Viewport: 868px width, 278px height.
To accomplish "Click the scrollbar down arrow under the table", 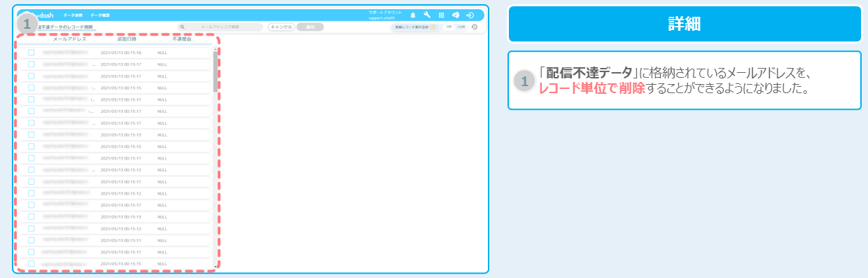I will point(215,266).
